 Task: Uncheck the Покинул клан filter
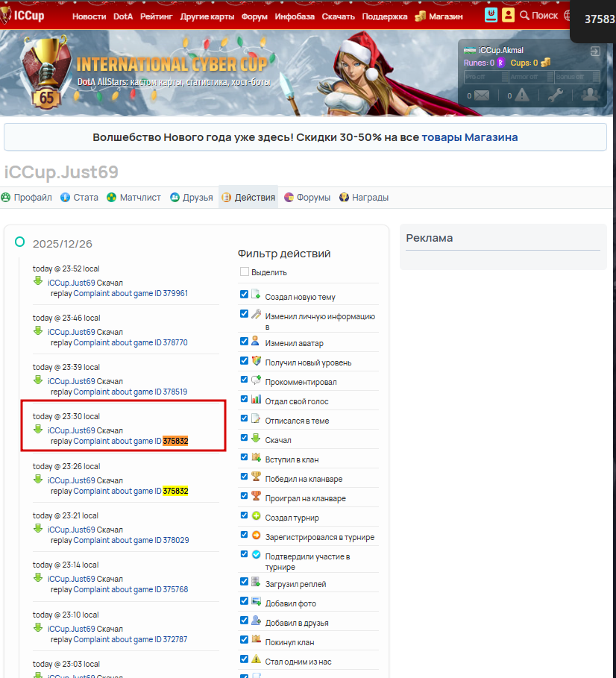click(x=244, y=639)
